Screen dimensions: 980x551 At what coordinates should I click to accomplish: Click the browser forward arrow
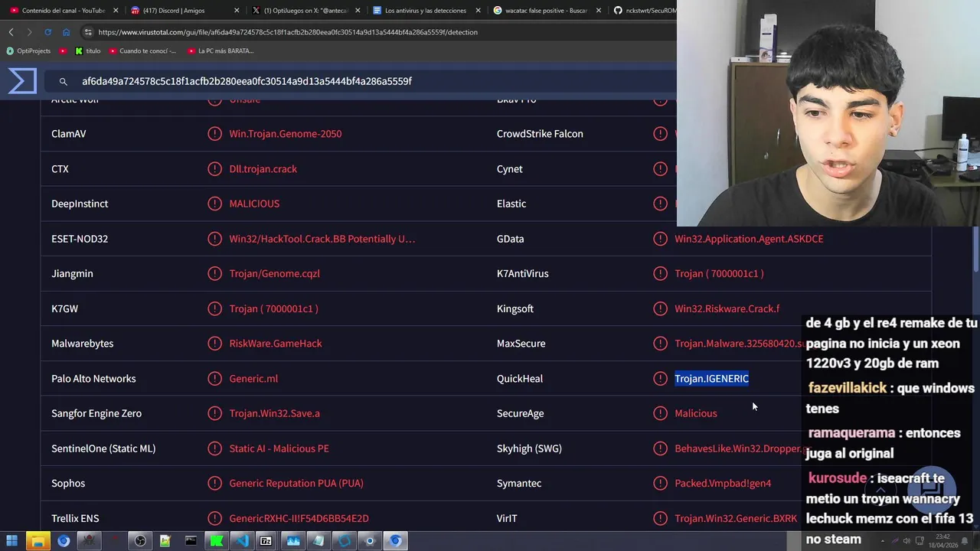tap(29, 32)
